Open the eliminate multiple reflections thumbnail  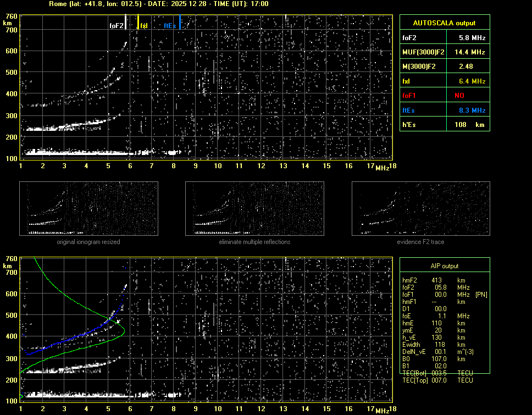254,209
